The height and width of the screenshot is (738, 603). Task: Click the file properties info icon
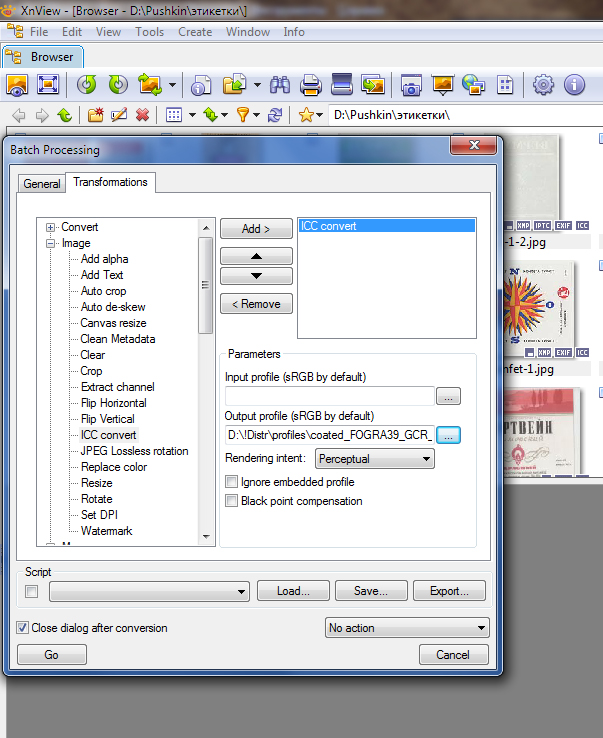(201, 85)
